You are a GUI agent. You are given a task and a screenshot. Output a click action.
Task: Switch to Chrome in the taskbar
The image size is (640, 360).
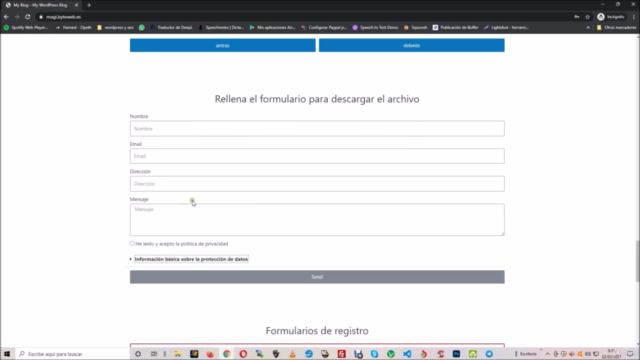pyautogui.click(x=227, y=354)
